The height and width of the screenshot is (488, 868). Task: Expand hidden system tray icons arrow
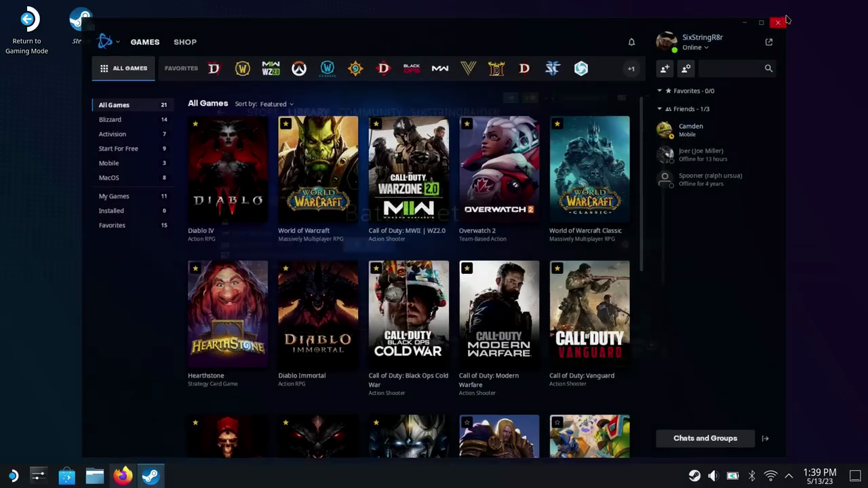789,476
